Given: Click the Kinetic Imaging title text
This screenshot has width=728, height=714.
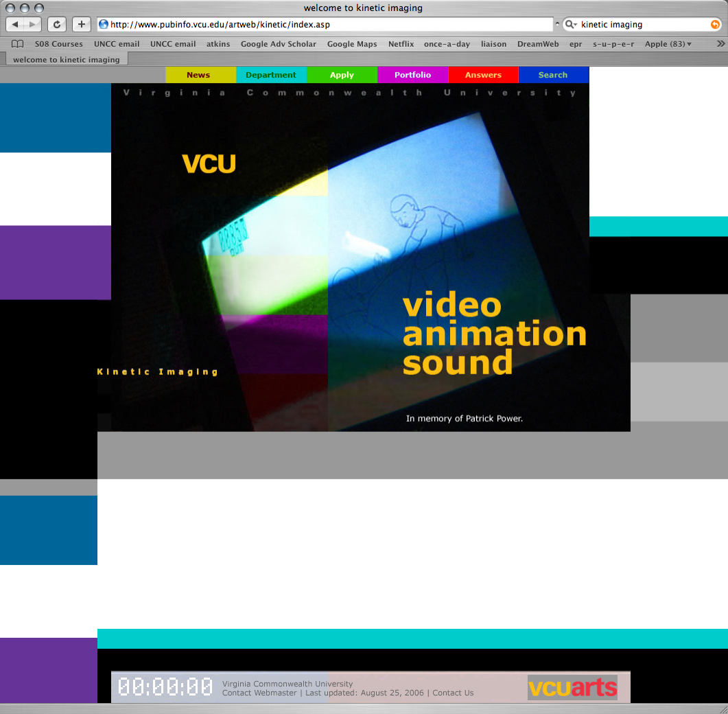Looking at the screenshot, I should [157, 371].
